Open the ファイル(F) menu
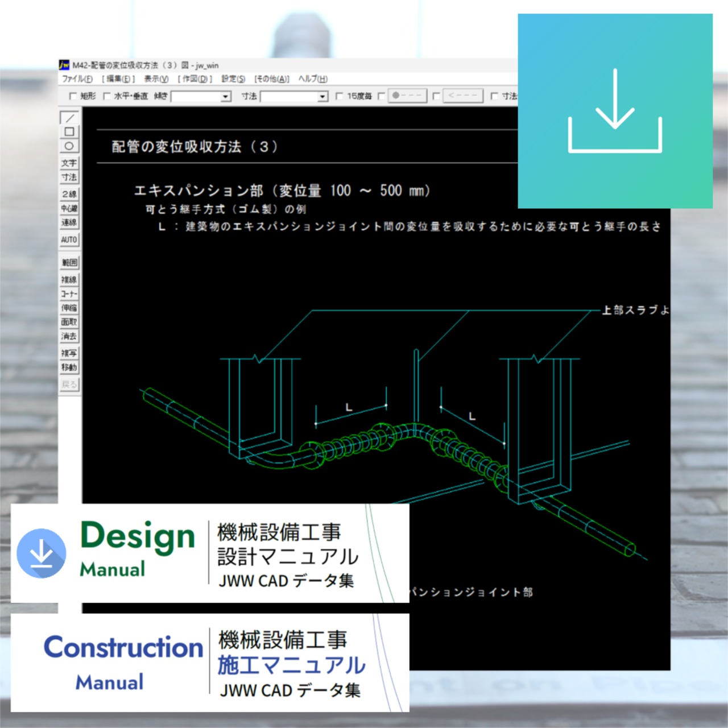This screenshot has width=728, height=728. point(77,79)
